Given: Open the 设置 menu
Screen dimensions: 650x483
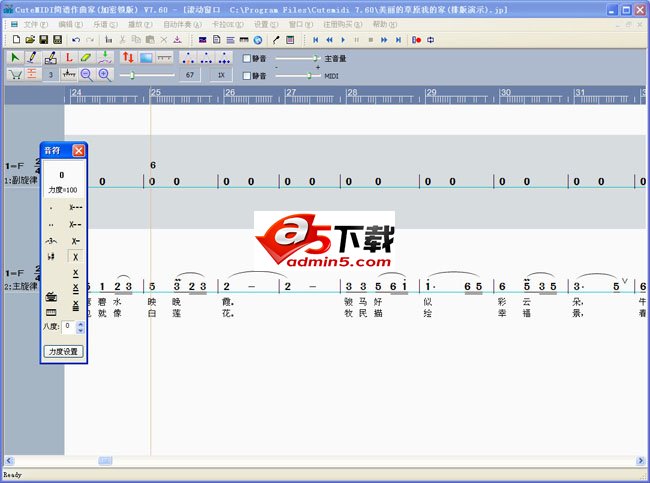Looking at the screenshot, I should pyautogui.click(x=266, y=24).
